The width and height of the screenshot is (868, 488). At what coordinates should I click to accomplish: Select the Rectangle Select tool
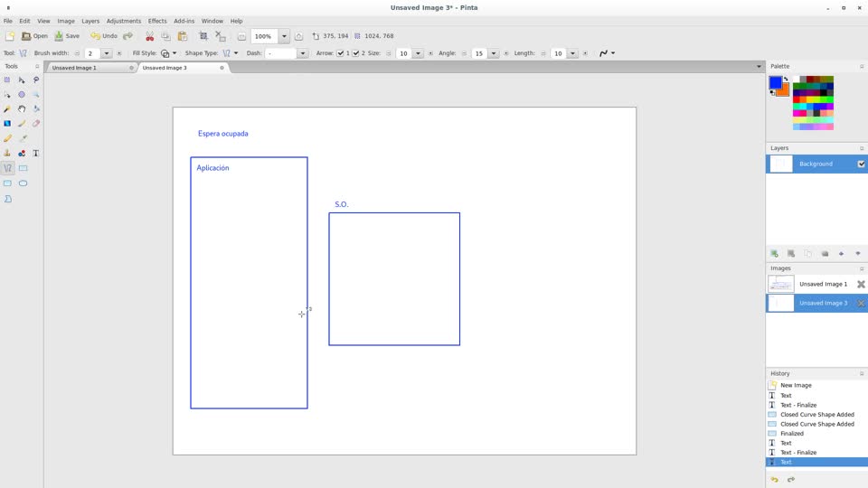pos(7,80)
